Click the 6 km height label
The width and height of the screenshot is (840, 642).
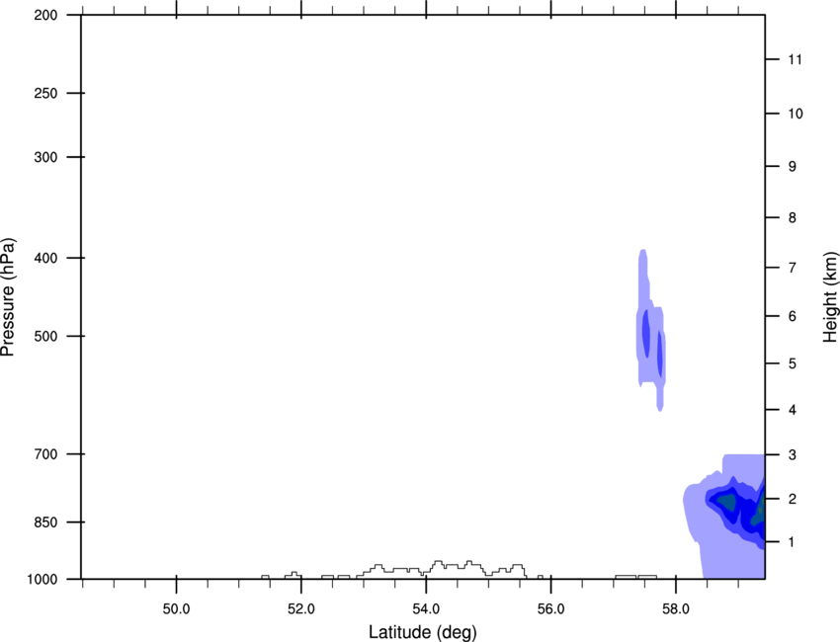pyautogui.click(x=793, y=316)
